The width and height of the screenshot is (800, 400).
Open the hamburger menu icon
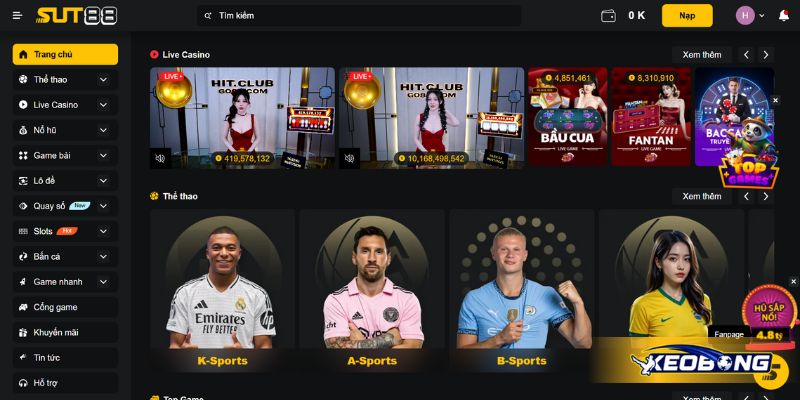point(17,15)
